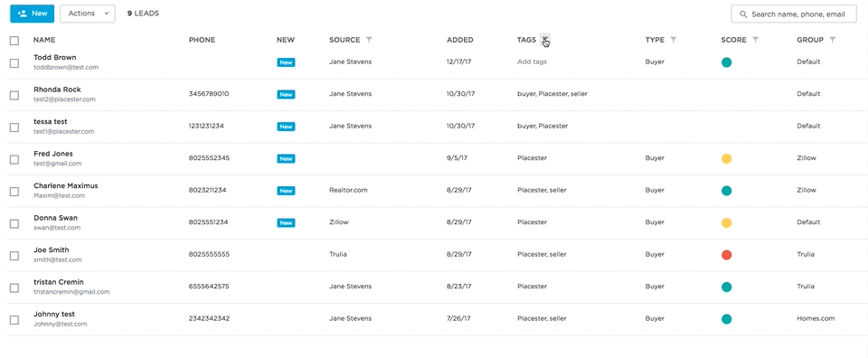Tick the checkbox beside Johnny test
Screen dimensions: 868x358
pos(14,320)
